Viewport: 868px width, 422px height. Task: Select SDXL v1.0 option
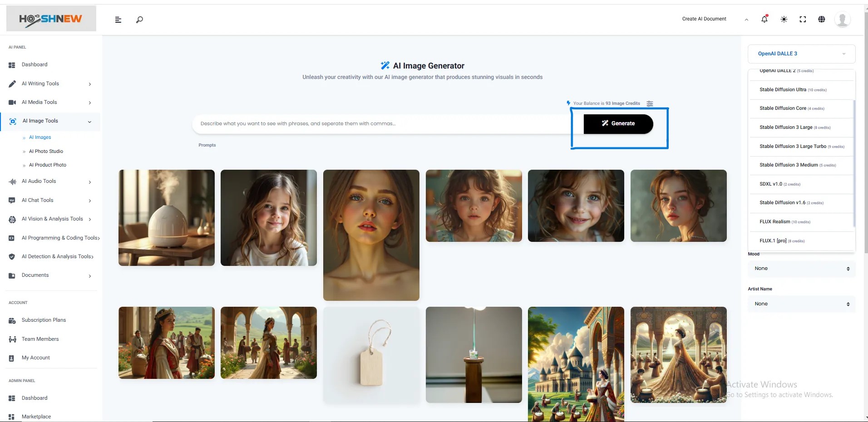click(802, 184)
